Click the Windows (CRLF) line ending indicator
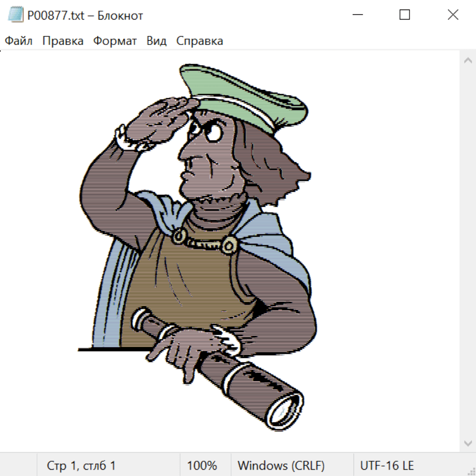This screenshot has height=476, width=476. (x=281, y=466)
